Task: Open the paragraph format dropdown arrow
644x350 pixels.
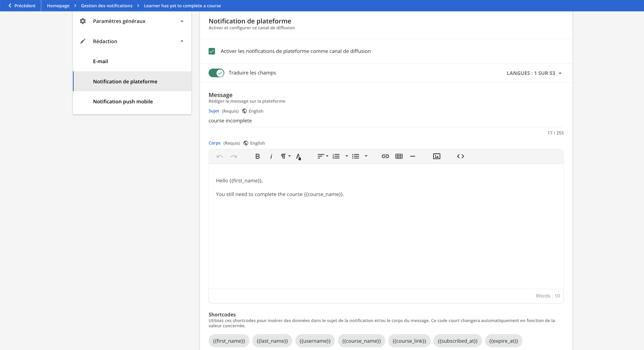Action: coord(290,156)
